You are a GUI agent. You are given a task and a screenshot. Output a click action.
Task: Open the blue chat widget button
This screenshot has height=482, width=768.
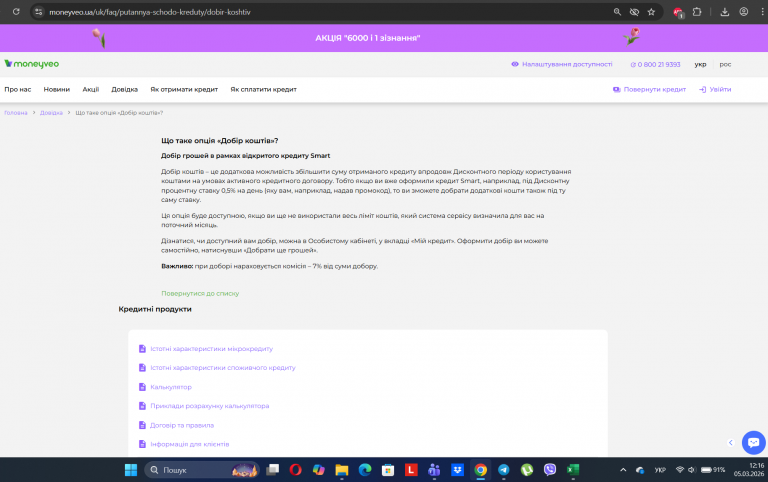753,443
